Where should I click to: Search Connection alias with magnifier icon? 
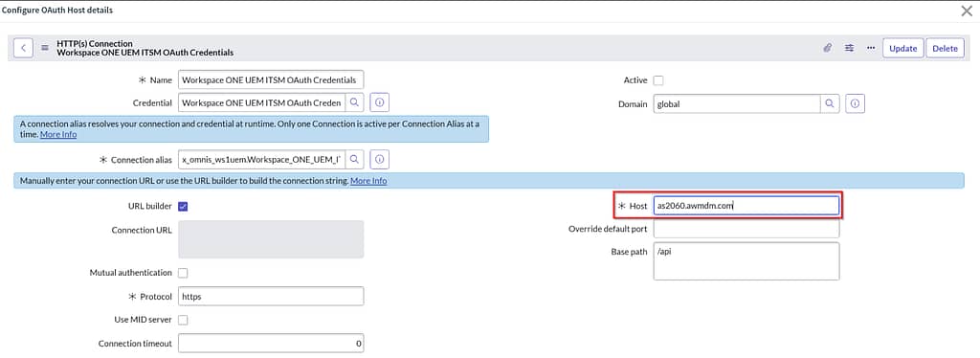point(354,159)
